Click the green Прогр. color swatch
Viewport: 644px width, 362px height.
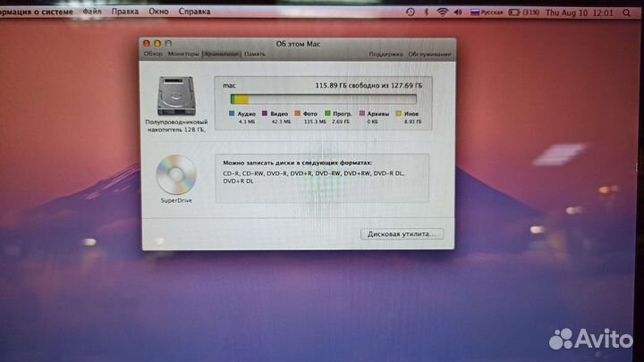point(327,113)
